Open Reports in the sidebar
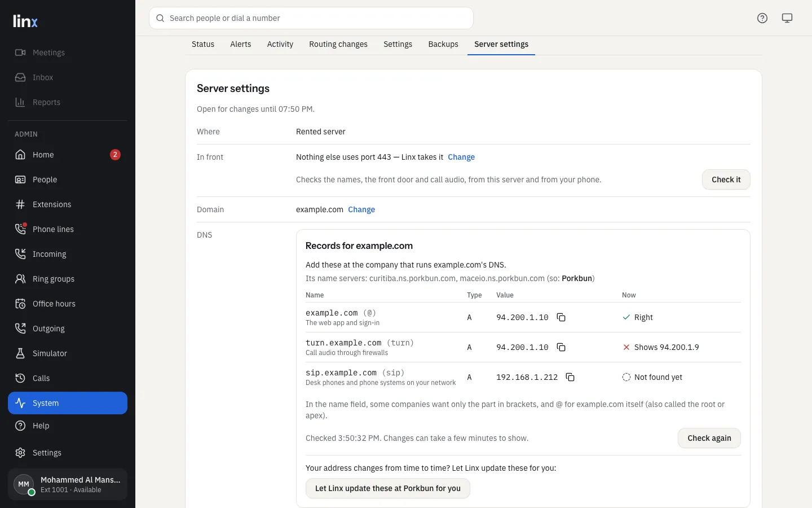 point(68,102)
